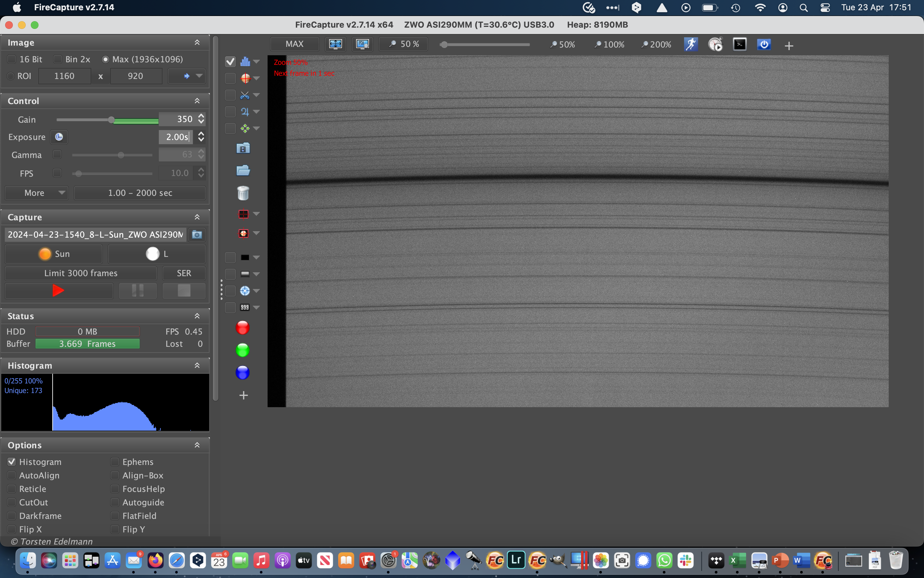This screenshot has height=578, width=924.
Task: Click the filename settings icon next to capture name
Action: (x=197, y=235)
